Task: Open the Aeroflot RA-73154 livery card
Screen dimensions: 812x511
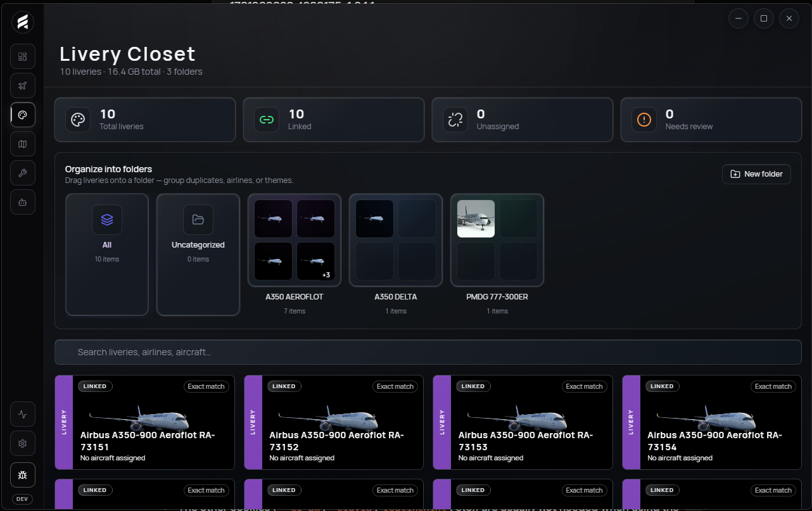Action: click(712, 422)
